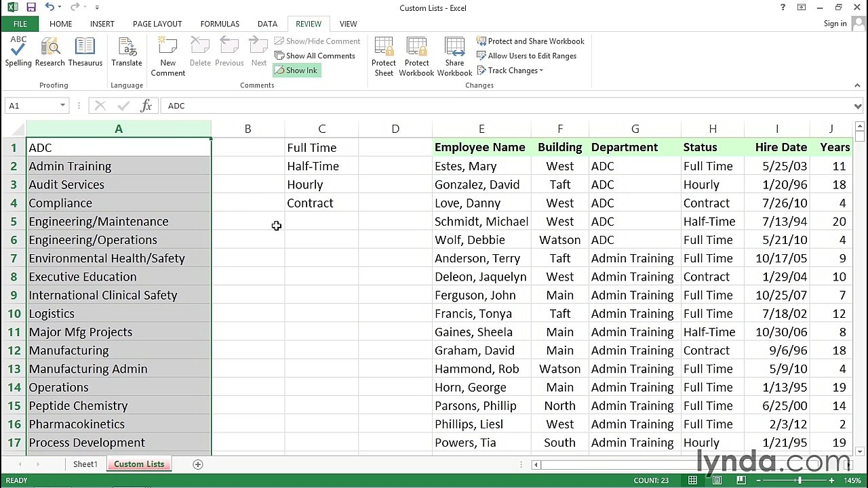The image size is (868, 488).
Task: Switch to the FORMULAS tab
Action: coord(220,24)
